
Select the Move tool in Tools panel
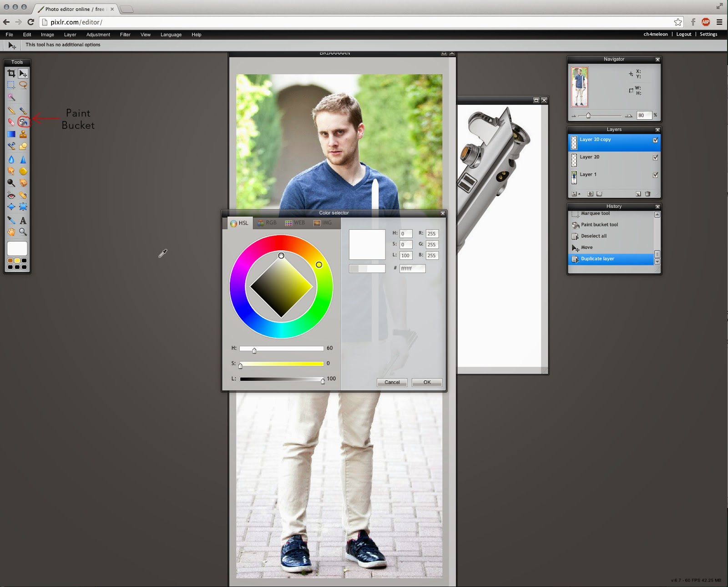[23, 73]
